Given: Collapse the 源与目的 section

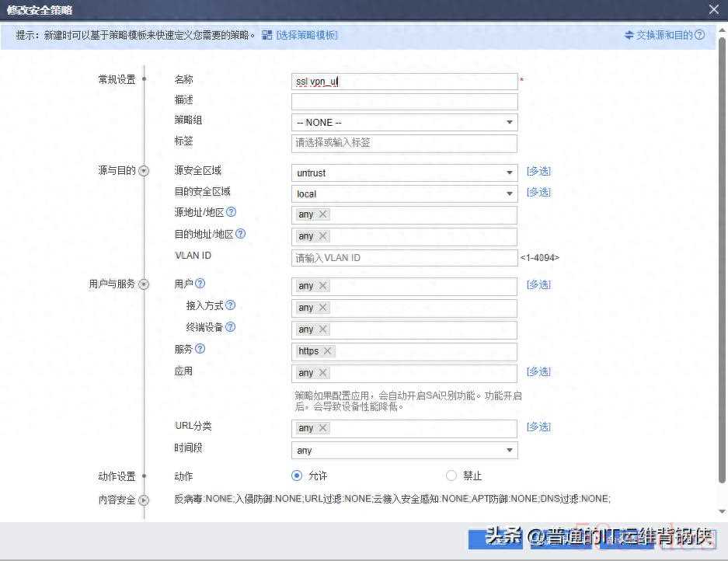Looking at the screenshot, I should 144,171.
